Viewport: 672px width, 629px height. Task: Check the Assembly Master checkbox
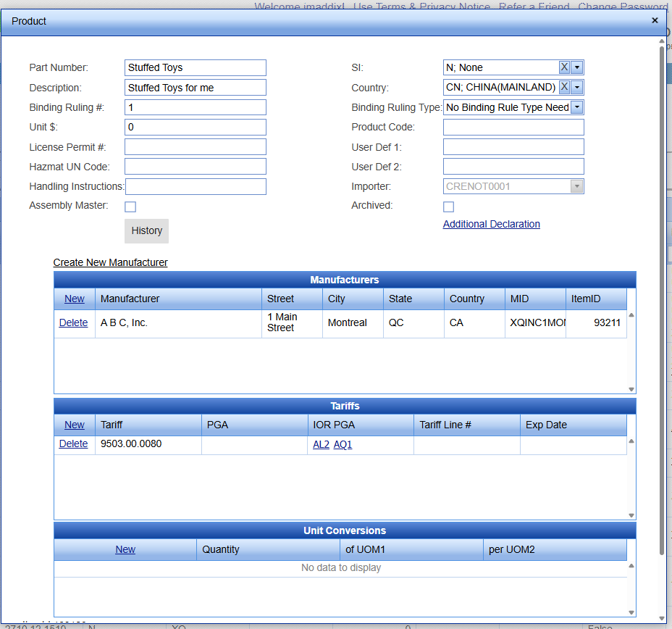click(130, 207)
